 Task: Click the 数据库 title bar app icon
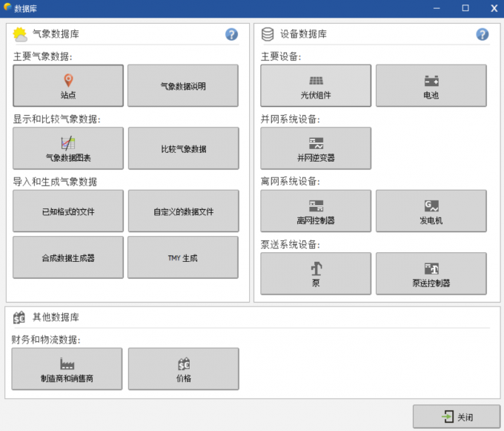(7, 7)
